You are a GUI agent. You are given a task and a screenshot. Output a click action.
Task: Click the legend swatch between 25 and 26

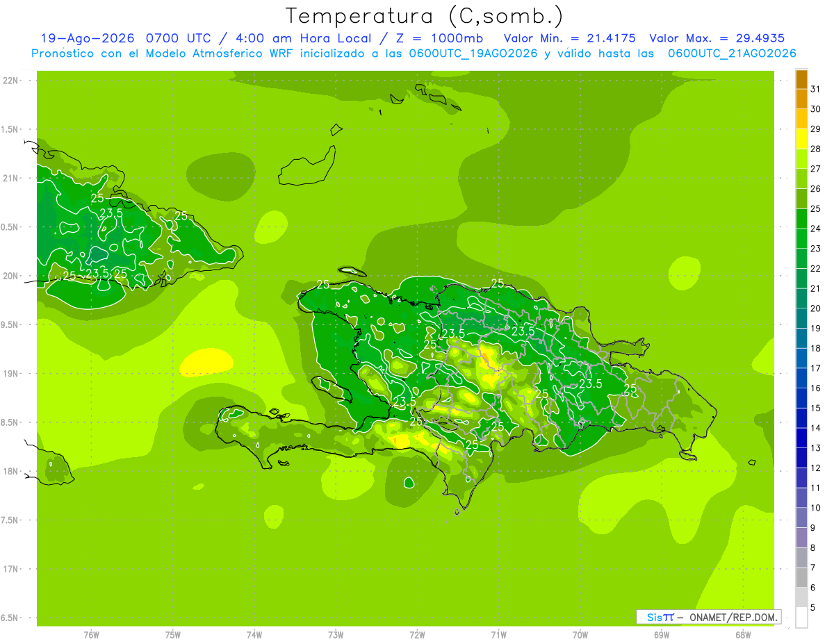[x=801, y=199]
